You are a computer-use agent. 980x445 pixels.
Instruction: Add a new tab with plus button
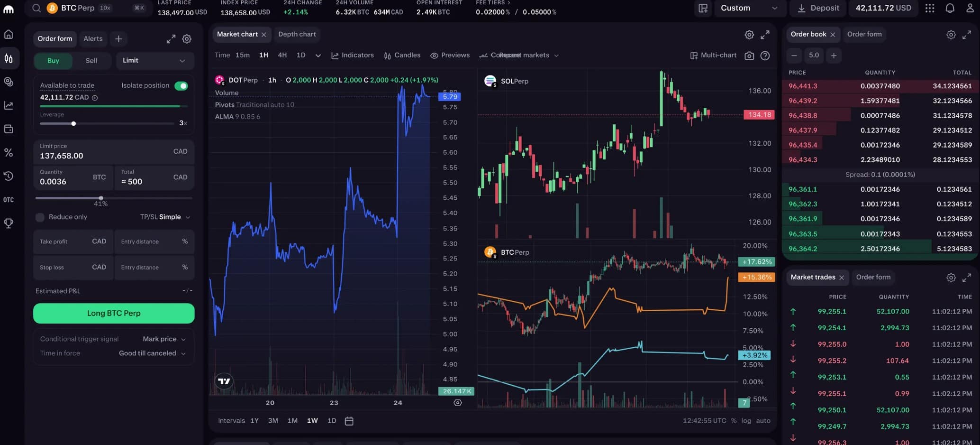point(118,39)
